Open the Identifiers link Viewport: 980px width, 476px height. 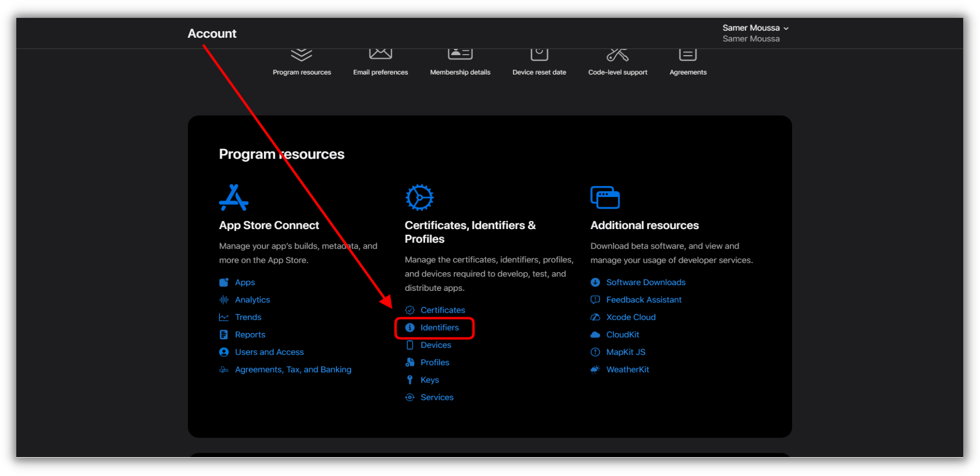(439, 328)
